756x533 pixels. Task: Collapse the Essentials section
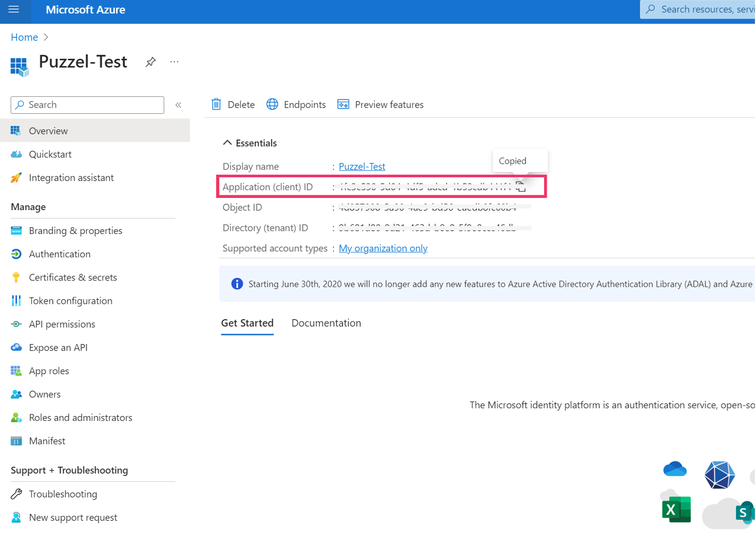point(227,143)
